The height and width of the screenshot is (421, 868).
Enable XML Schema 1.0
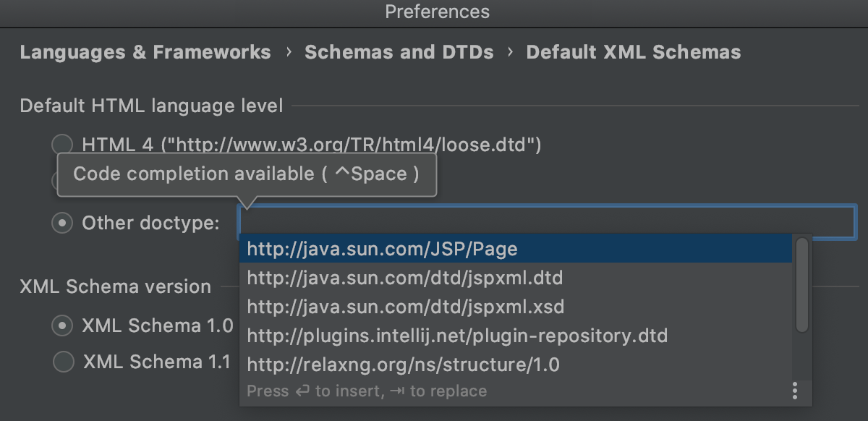click(62, 326)
